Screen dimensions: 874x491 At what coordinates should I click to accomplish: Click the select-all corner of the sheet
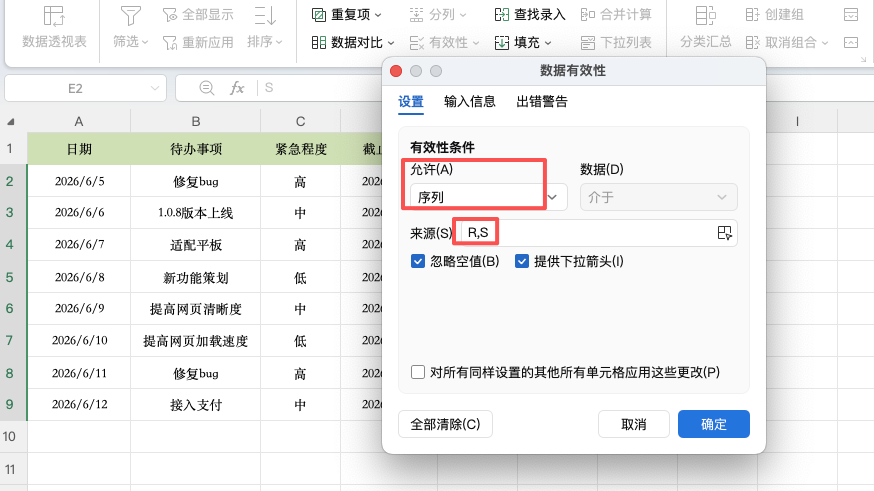(x=11, y=121)
